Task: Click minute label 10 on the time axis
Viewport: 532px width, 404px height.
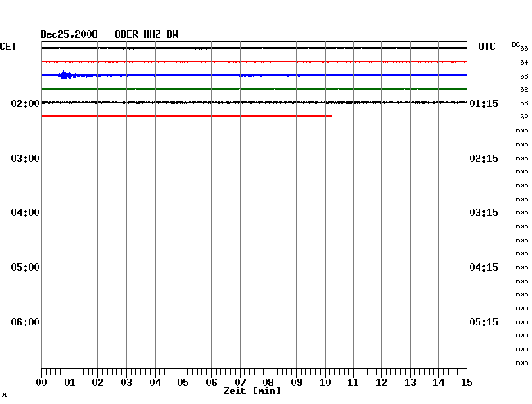Action: pyautogui.click(x=325, y=383)
